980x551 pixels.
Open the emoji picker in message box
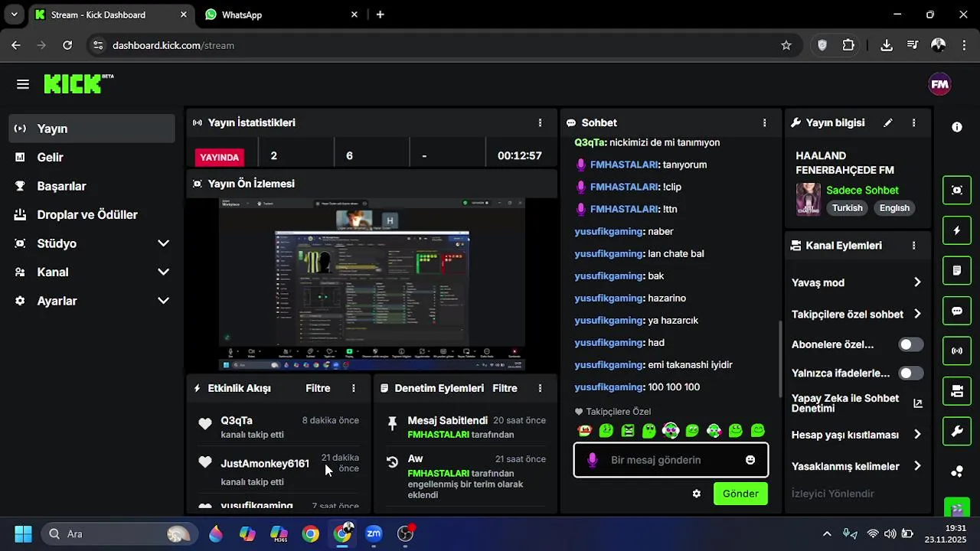[750, 460]
